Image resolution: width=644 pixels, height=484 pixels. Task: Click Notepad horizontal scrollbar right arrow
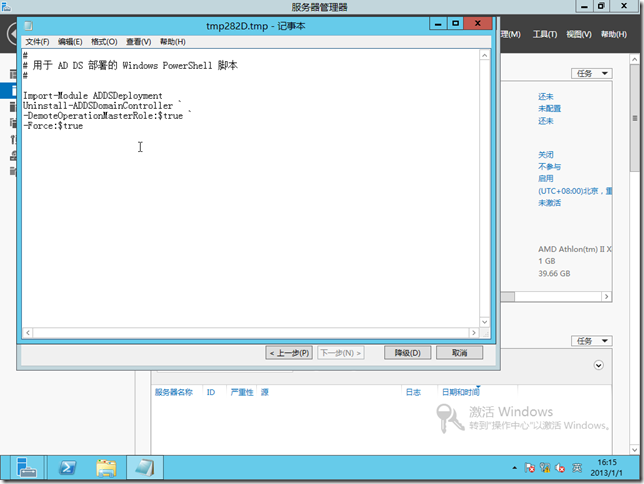pyautogui.click(x=474, y=332)
